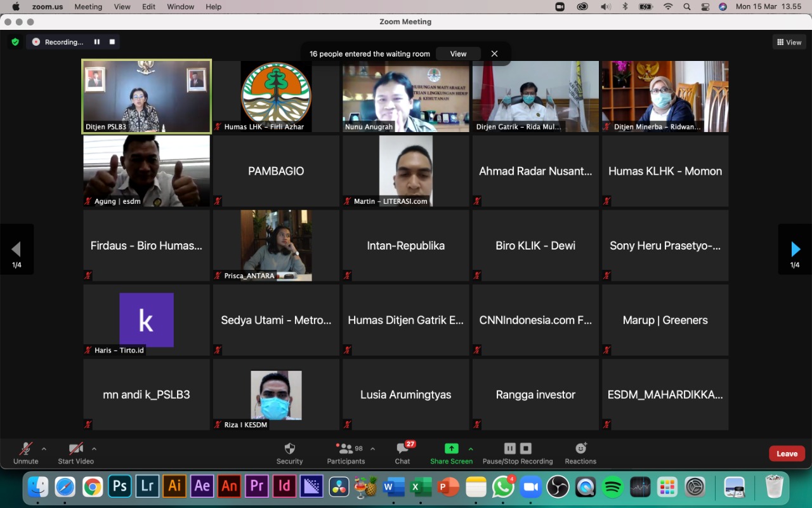Expand video options arrow beside Start Video
Screen dimensions: 812x508
(x=94, y=448)
